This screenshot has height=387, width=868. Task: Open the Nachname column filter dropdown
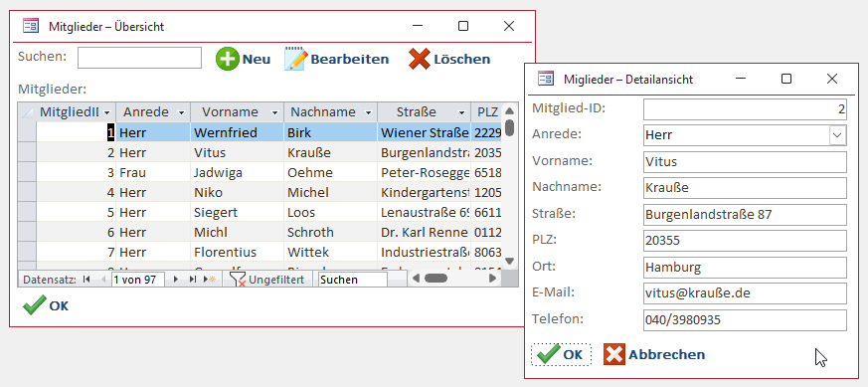tap(368, 112)
